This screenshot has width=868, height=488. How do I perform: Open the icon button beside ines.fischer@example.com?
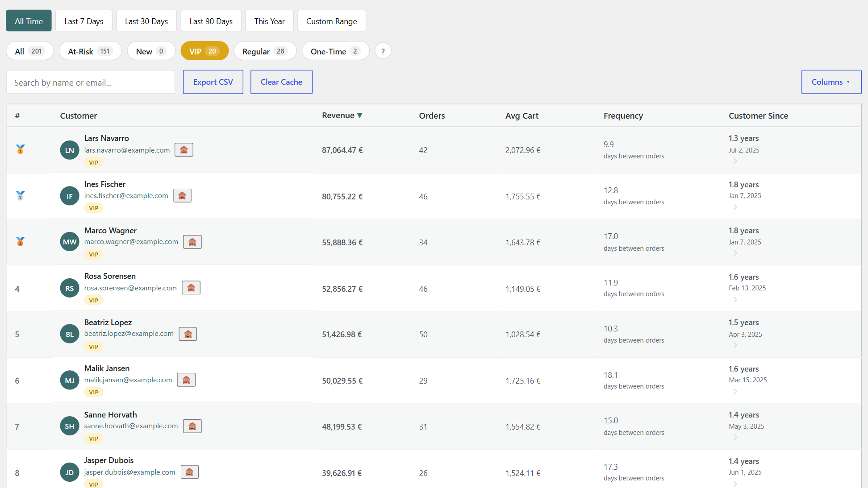(x=182, y=195)
